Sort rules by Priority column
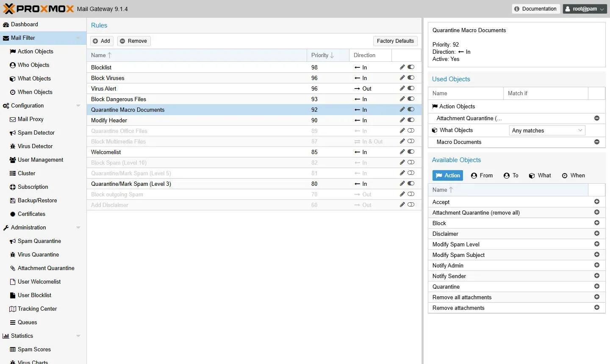This screenshot has width=610, height=364. click(328, 55)
